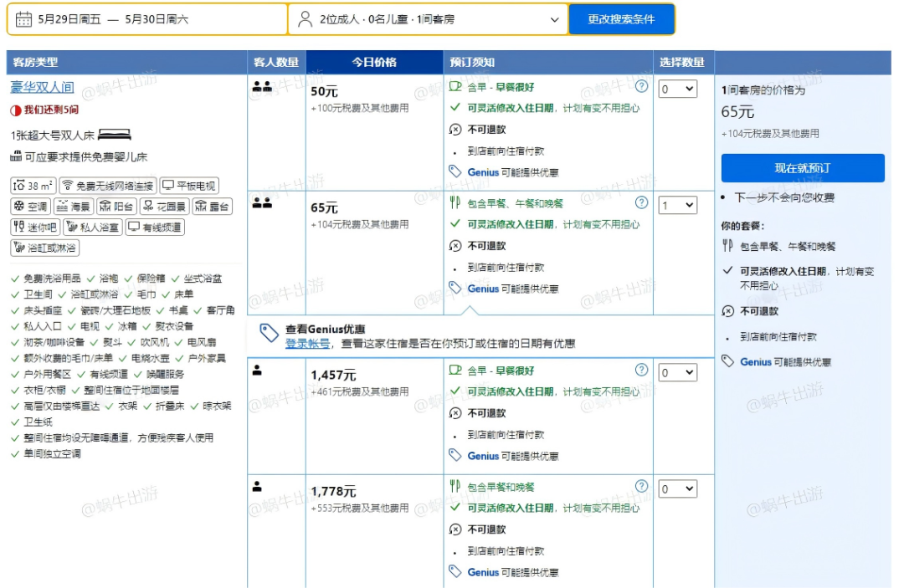
Task: Click the 露台 terrace badge
Action: coord(212,206)
